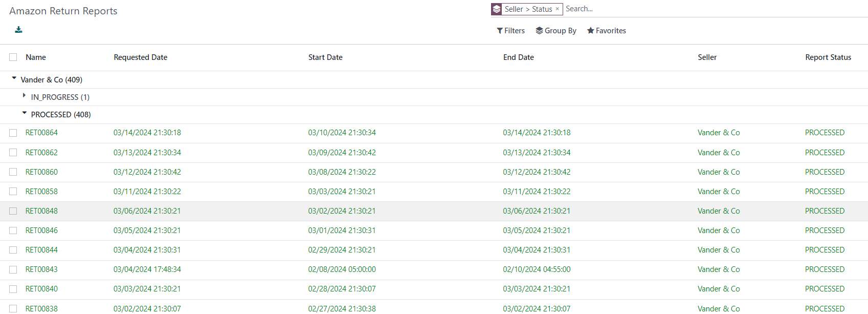This screenshot has height=314, width=868.
Task: Click start date 03/08/2024 21:30:22
Action: 342,172
